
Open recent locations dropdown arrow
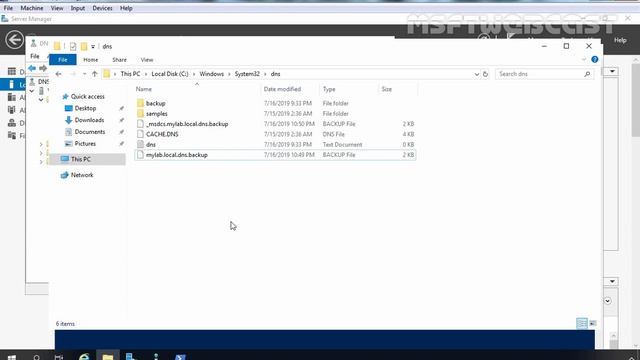tap(84, 74)
